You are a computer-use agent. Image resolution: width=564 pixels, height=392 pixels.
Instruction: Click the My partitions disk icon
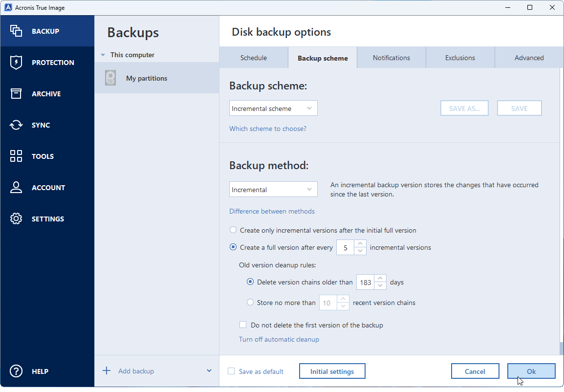[x=110, y=78]
